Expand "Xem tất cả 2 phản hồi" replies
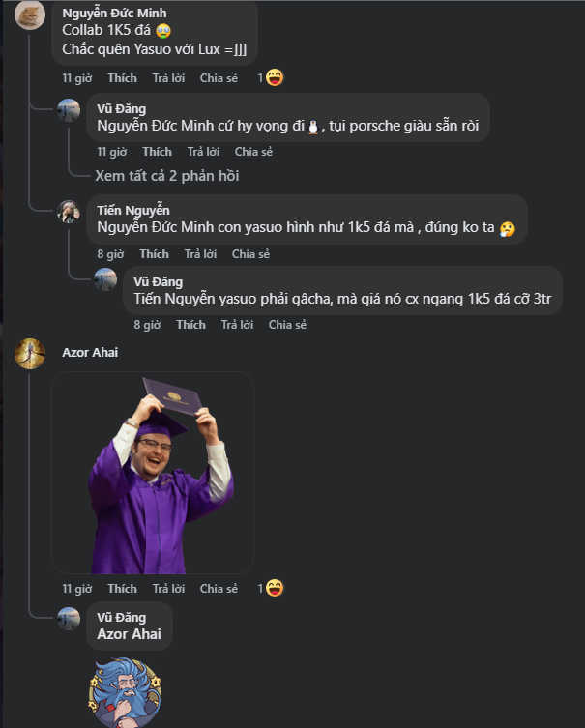Image resolution: width=585 pixels, height=728 pixels. tap(166, 176)
